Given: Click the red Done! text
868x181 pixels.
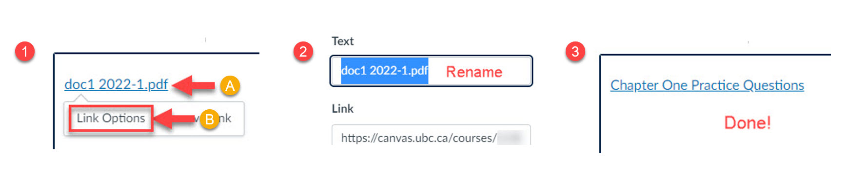Looking at the screenshot, I should pyautogui.click(x=747, y=122).
